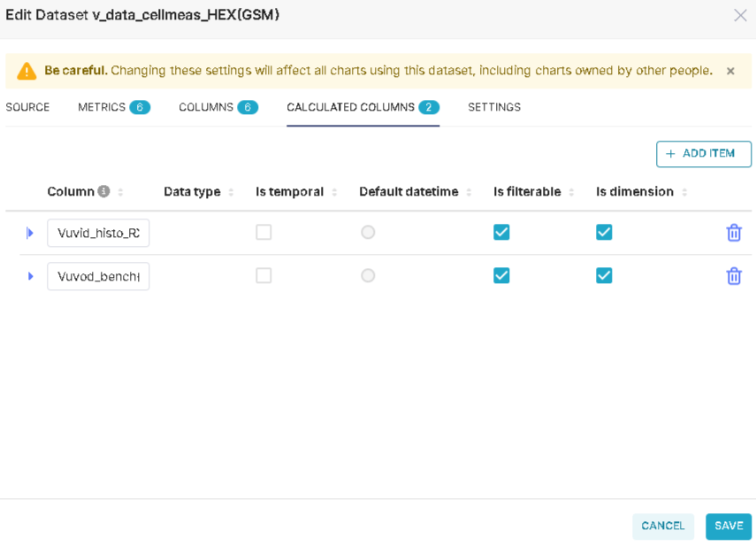The height and width of the screenshot is (546, 756).
Task: Save the dataset changes
Action: [x=728, y=526]
